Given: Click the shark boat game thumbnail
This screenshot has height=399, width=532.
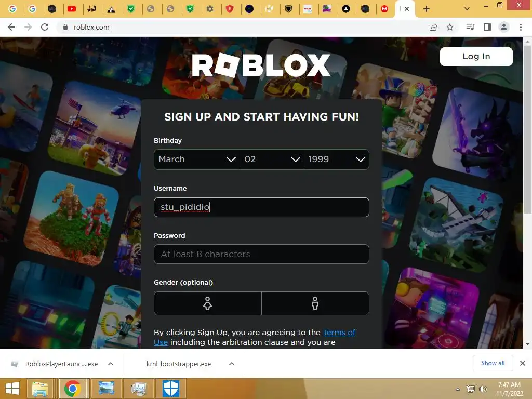Looking at the screenshot, I should [x=456, y=224].
